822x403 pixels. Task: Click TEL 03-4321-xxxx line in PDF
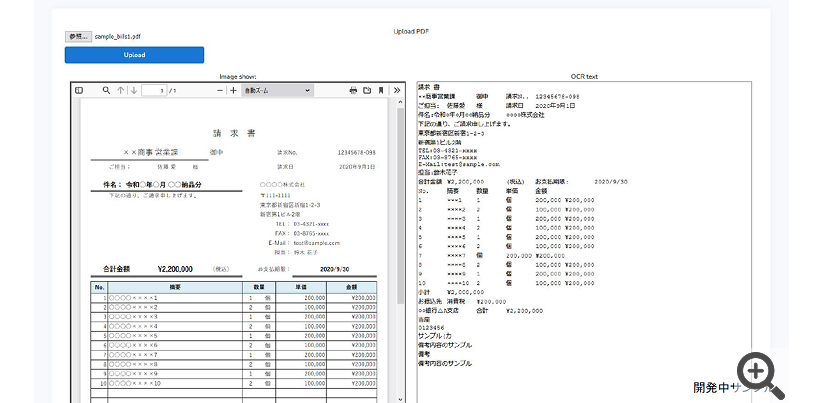(x=302, y=224)
